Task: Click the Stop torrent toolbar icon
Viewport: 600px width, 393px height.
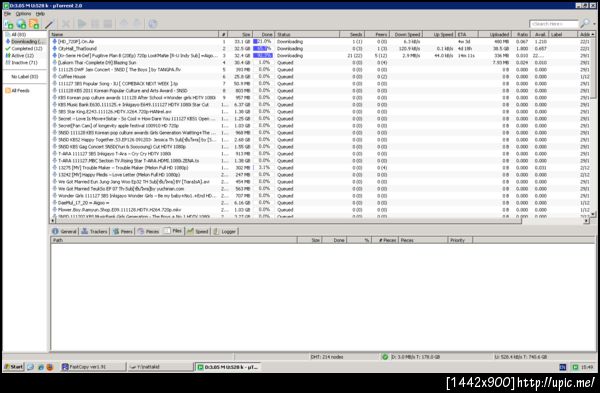Action: 108,24
